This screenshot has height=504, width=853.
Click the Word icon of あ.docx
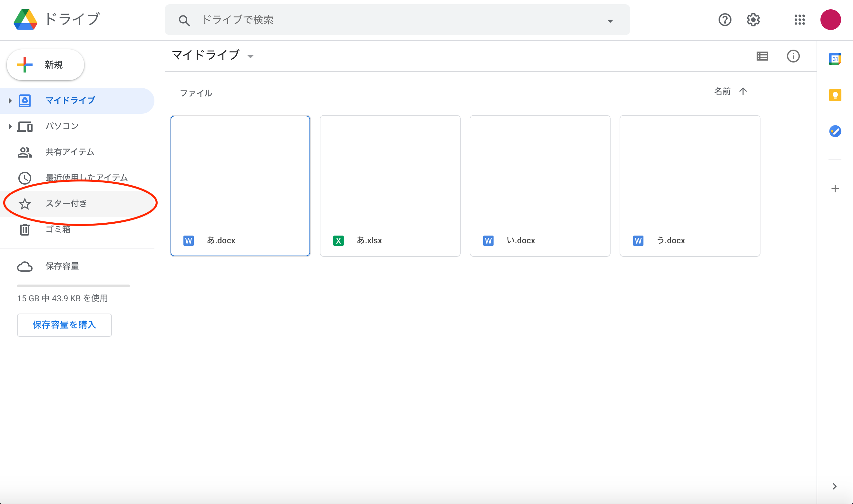point(189,241)
